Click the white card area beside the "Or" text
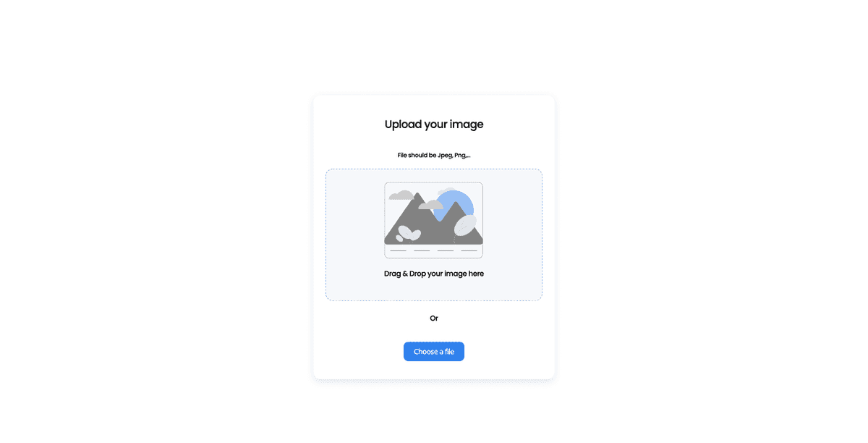The width and height of the screenshot is (868, 443). (376, 318)
